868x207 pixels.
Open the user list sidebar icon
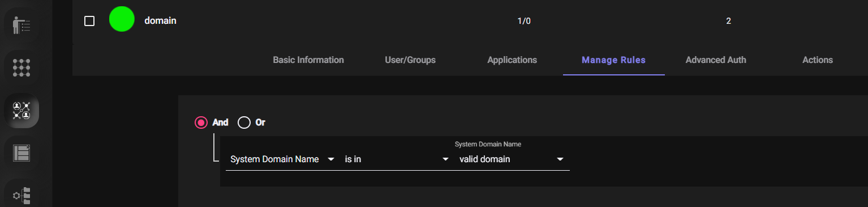pyautogui.click(x=22, y=26)
